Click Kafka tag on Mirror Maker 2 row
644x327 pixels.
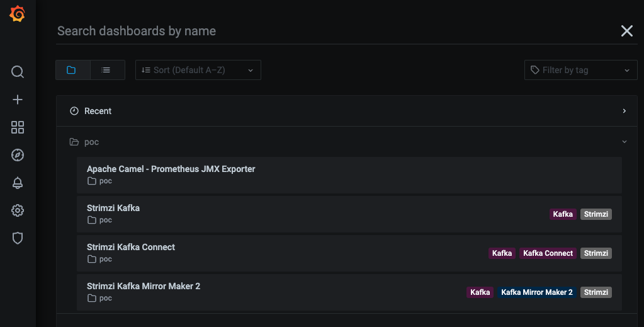tap(480, 292)
